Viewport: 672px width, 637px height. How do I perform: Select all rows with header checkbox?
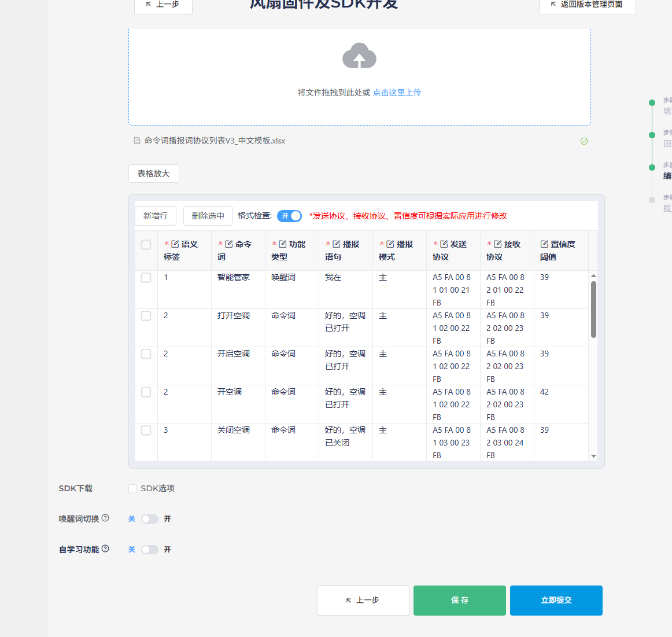(x=146, y=245)
